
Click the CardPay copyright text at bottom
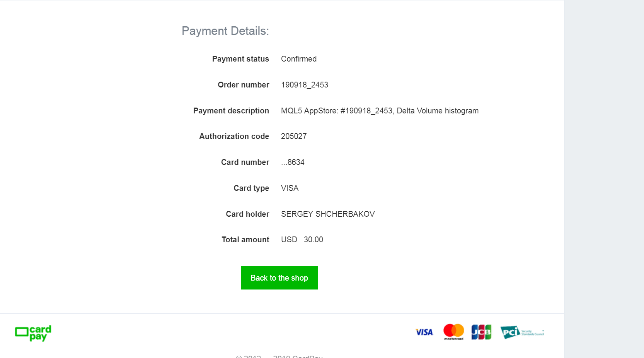(279, 356)
